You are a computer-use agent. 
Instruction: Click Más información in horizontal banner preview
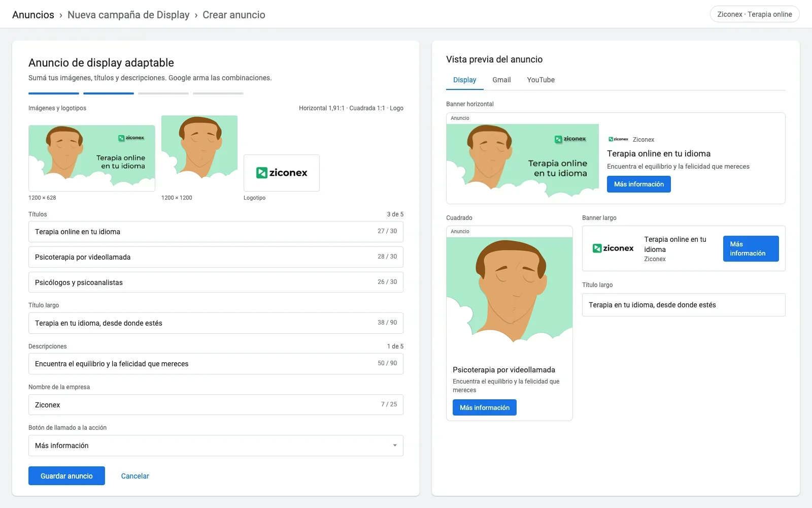(639, 184)
